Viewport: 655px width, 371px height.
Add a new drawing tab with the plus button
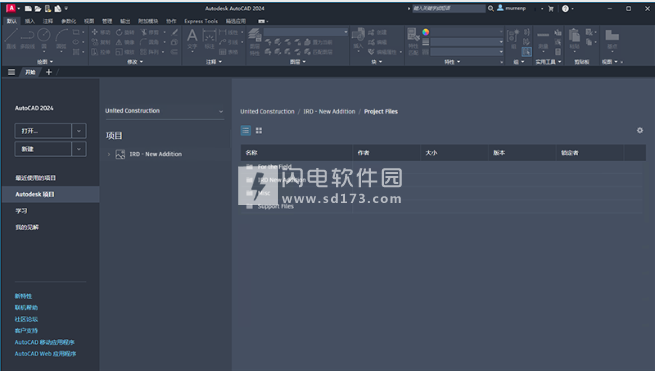point(48,72)
